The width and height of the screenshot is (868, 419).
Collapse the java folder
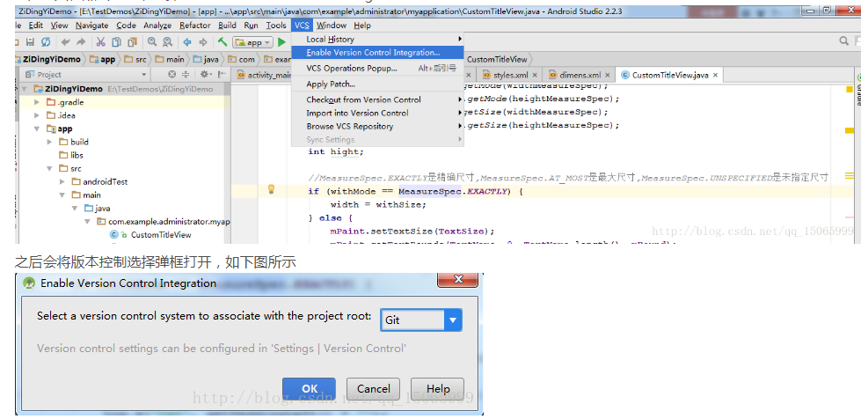click(75, 209)
